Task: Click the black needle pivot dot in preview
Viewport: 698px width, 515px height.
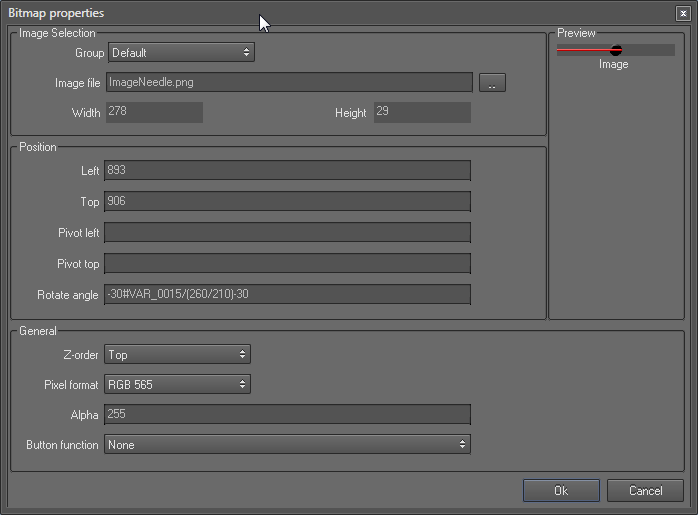Action: pyautogui.click(x=616, y=50)
